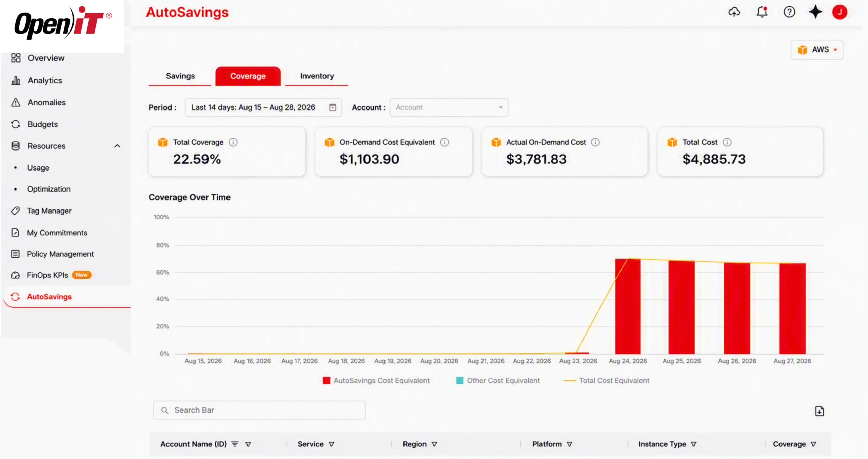Open Policy Management page
Screen dimensions: 868x459
pyautogui.click(x=60, y=254)
